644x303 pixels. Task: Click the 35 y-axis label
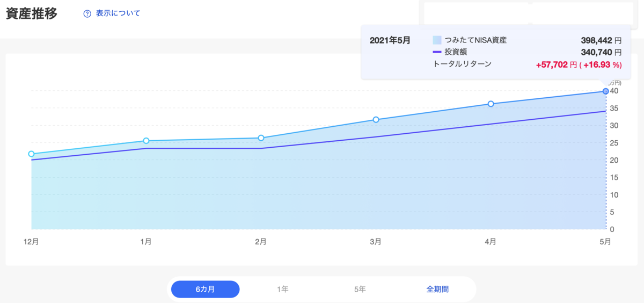614,108
